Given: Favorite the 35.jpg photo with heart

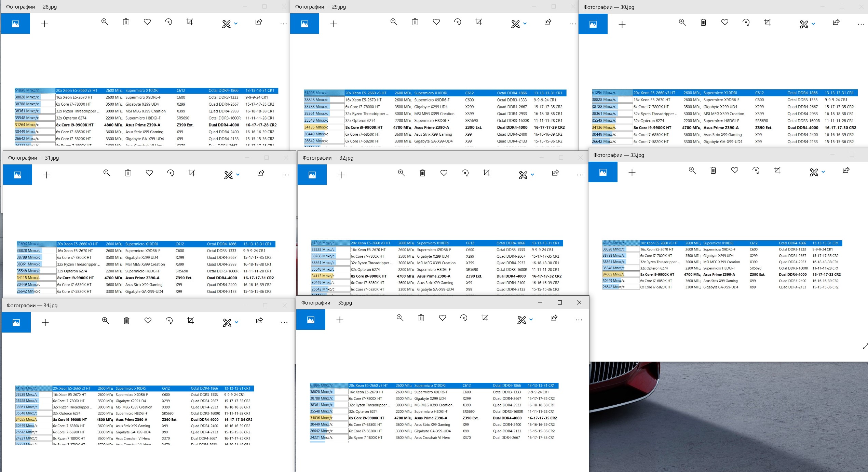Looking at the screenshot, I should 442,318.
